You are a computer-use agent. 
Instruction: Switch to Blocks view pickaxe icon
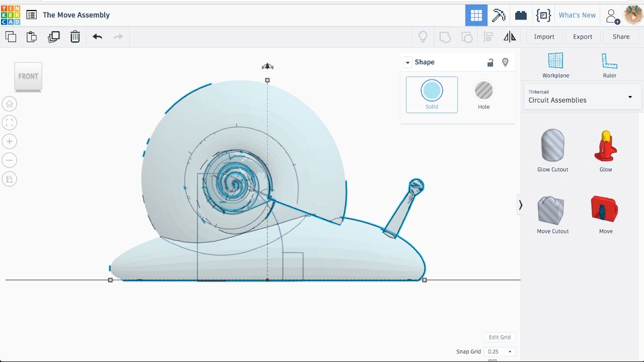499,15
